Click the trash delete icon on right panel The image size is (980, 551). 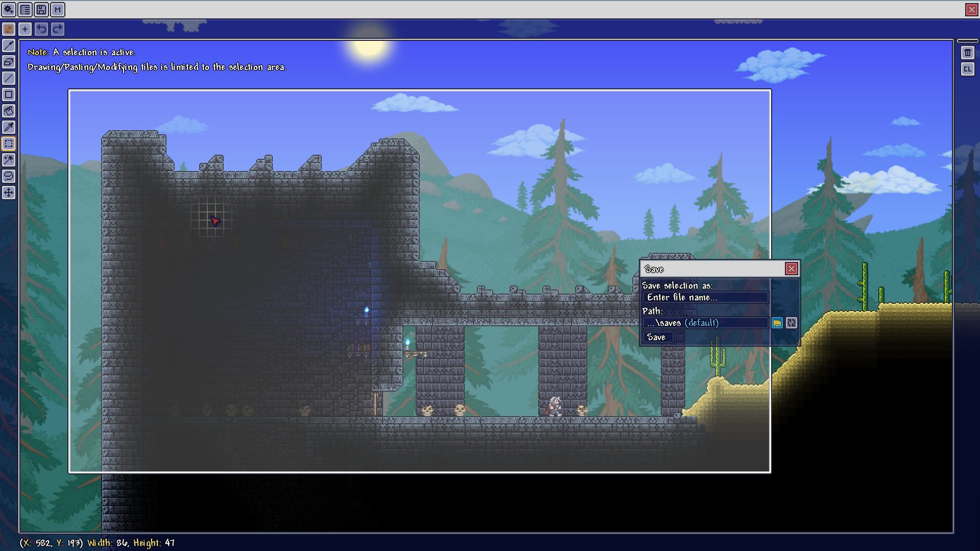pyautogui.click(x=967, y=53)
